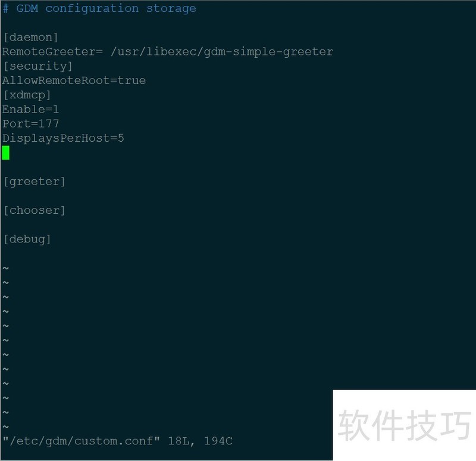Click the GDM configuration storage comment line
476x461 pixels.
(99, 8)
